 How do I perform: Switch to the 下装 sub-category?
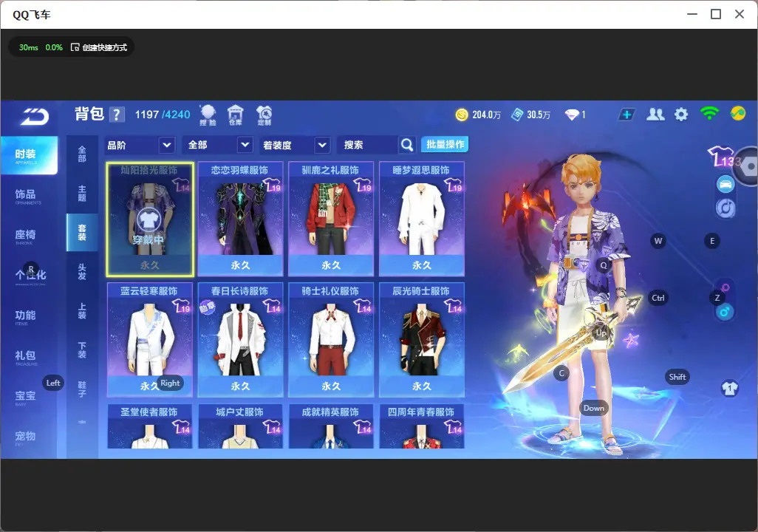tap(82, 350)
